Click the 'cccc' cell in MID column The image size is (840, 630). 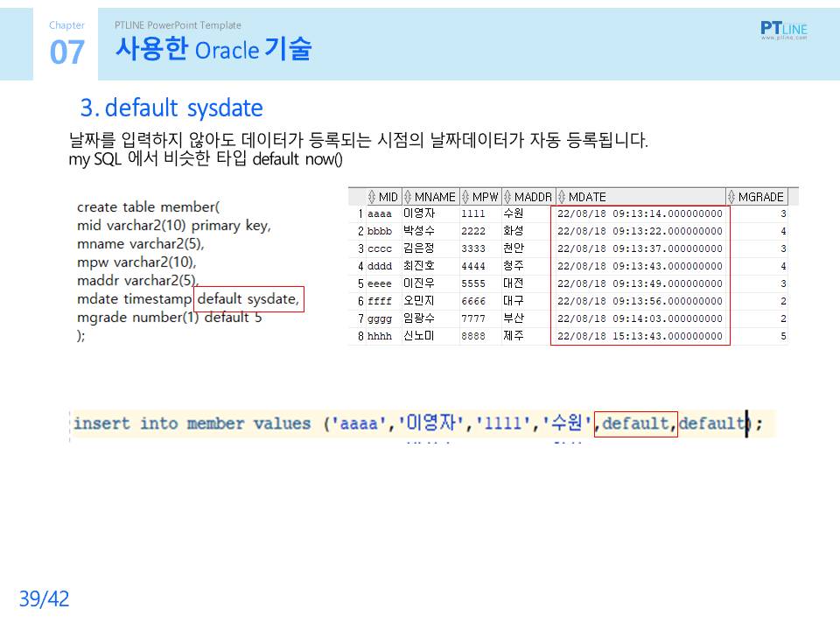tap(379, 249)
